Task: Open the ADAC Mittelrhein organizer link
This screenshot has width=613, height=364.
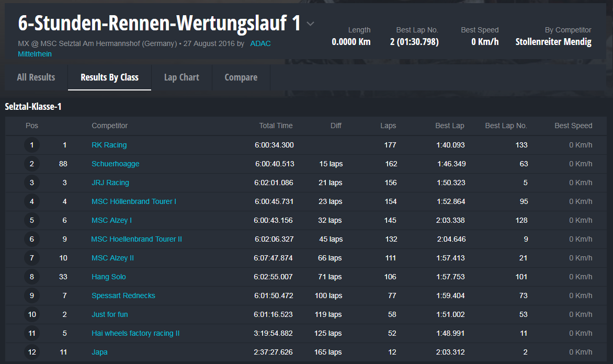Action: (260, 43)
